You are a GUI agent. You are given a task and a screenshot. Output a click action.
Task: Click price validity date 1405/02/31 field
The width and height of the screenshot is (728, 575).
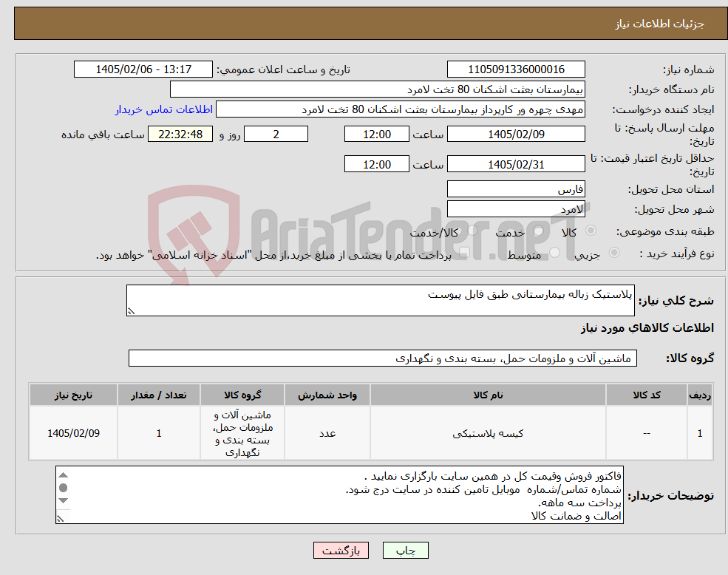coord(516,164)
